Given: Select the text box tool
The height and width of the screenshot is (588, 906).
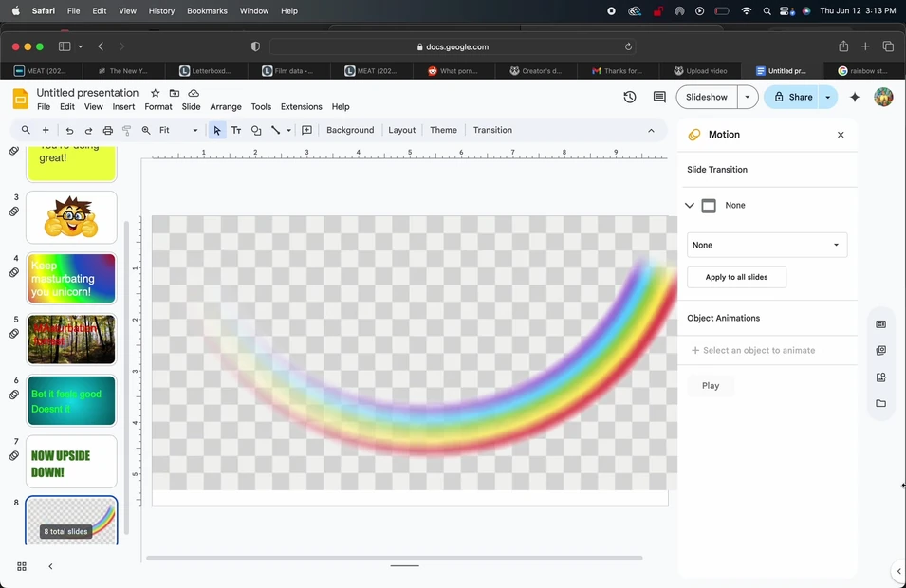Looking at the screenshot, I should tap(236, 131).
